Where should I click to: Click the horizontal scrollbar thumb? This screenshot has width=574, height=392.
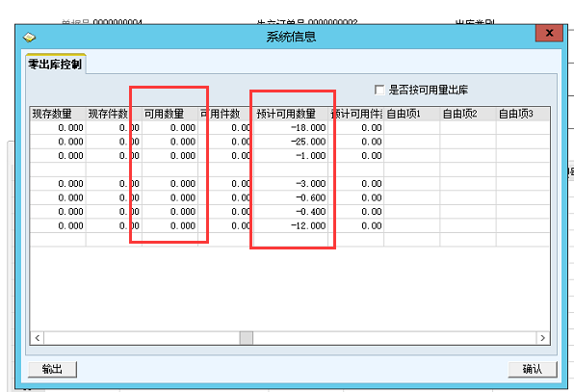(246, 338)
